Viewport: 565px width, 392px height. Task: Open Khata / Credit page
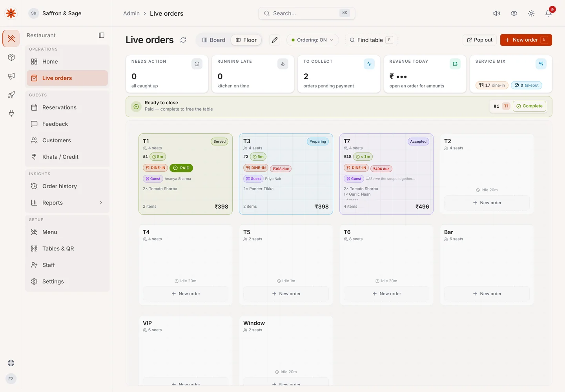pyautogui.click(x=67, y=157)
